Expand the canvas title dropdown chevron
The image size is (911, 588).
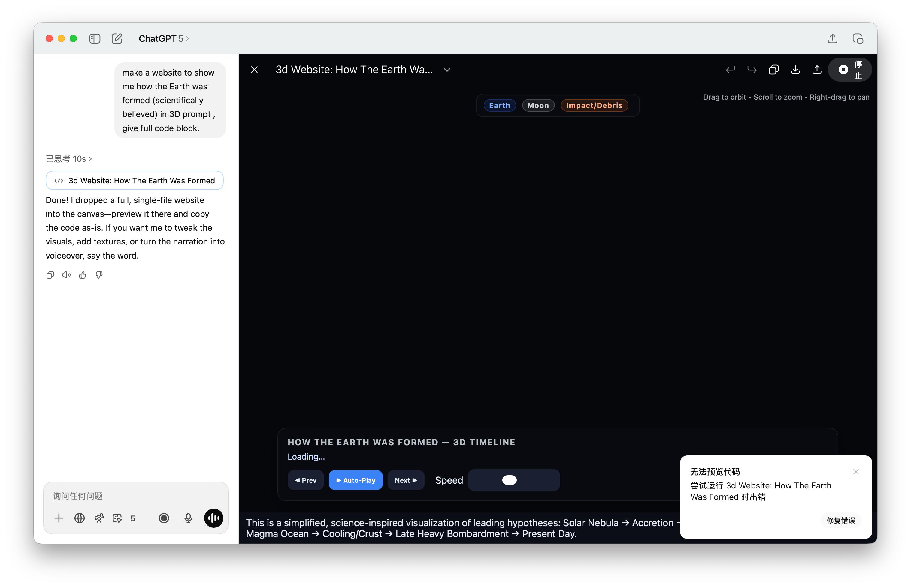coord(447,70)
